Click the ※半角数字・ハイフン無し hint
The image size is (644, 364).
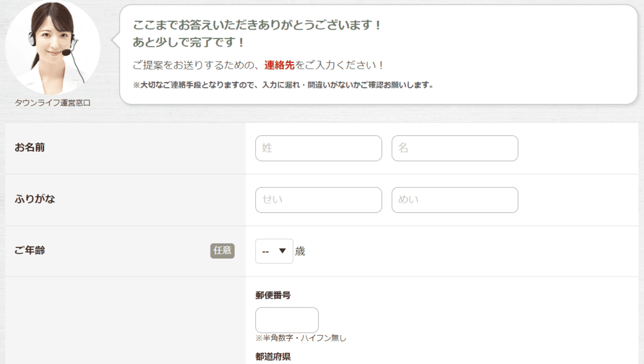click(x=301, y=338)
